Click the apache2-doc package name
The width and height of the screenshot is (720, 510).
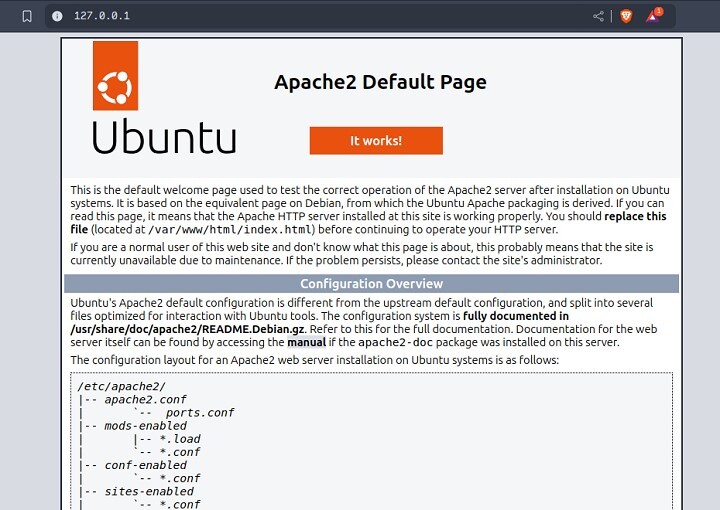tap(395, 342)
